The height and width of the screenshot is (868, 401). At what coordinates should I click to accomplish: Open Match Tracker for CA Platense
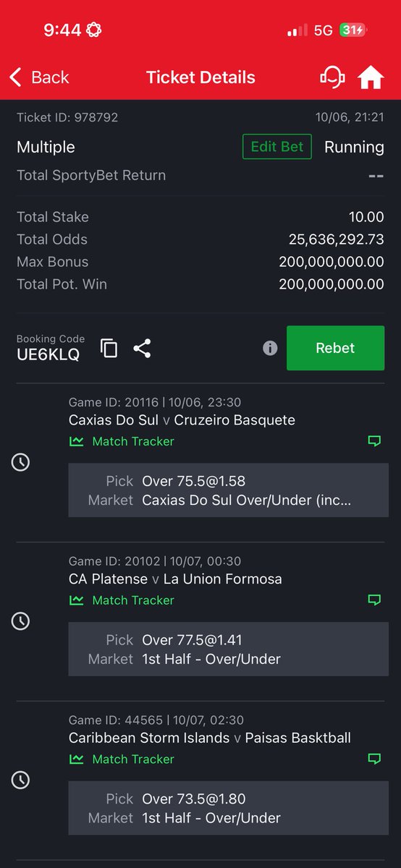pyautogui.click(x=122, y=600)
